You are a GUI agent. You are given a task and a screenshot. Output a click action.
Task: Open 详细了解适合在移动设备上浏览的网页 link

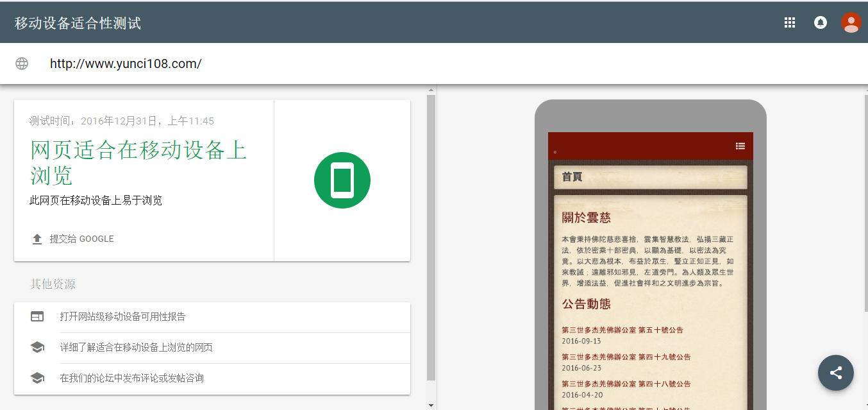(x=137, y=347)
